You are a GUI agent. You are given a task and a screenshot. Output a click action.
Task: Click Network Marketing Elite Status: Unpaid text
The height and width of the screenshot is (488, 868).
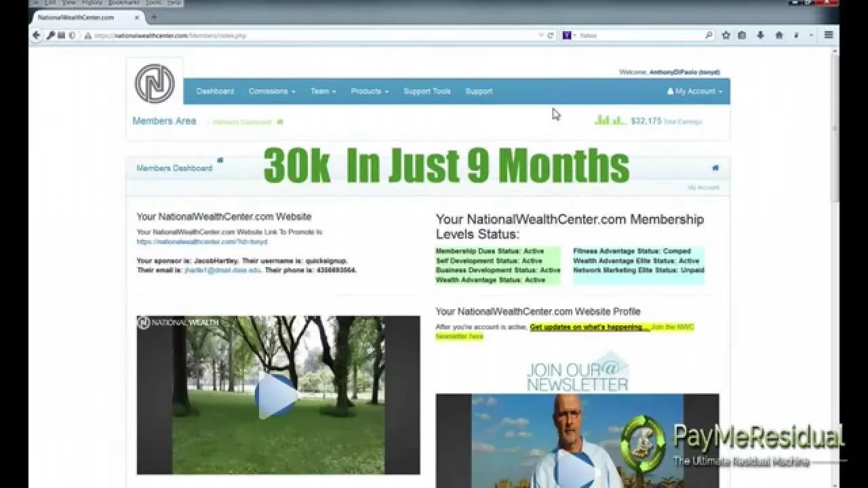pos(639,270)
